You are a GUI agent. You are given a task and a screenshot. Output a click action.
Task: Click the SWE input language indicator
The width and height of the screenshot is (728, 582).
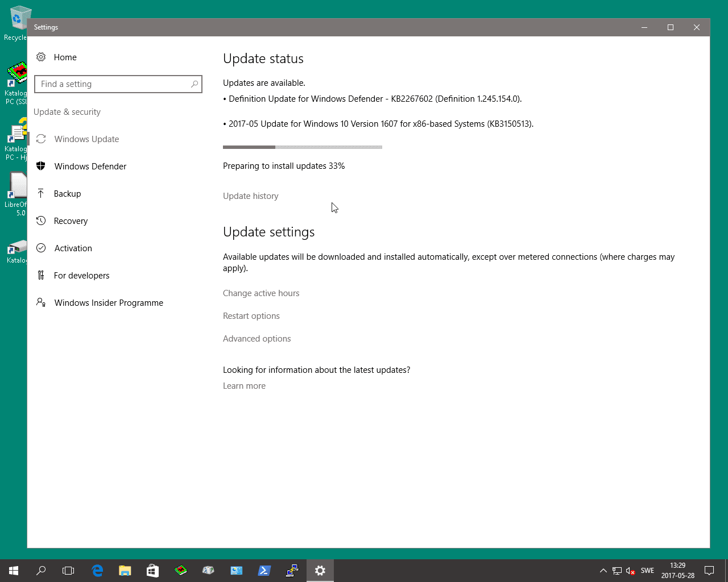tap(647, 571)
